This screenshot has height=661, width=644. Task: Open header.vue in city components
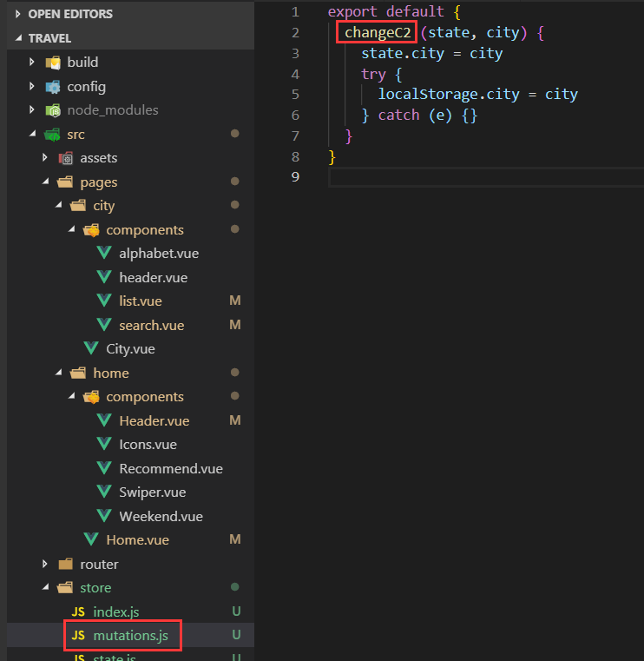tap(154, 277)
